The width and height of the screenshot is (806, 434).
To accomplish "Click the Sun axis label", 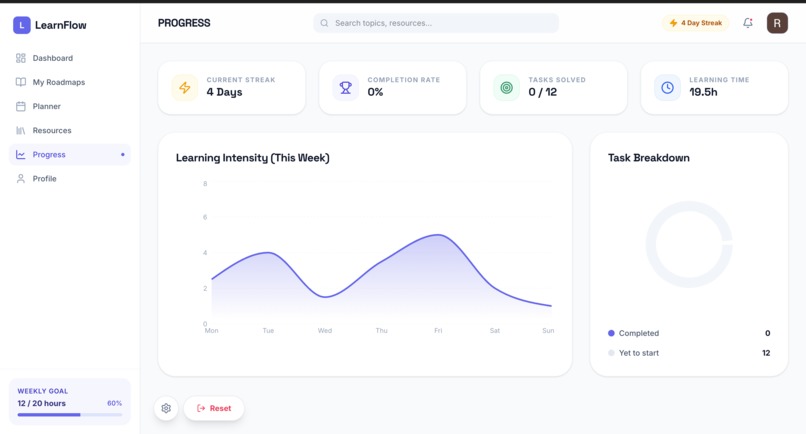I will [x=548, y=331].
